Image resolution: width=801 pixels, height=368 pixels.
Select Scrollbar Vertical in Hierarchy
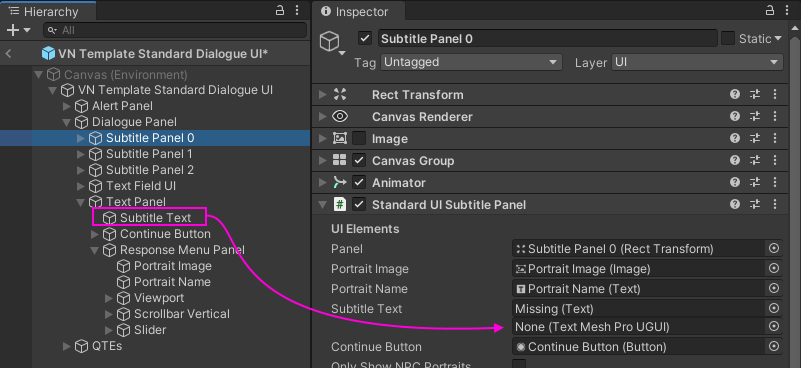pyautogui.click(x=181, y=314)
